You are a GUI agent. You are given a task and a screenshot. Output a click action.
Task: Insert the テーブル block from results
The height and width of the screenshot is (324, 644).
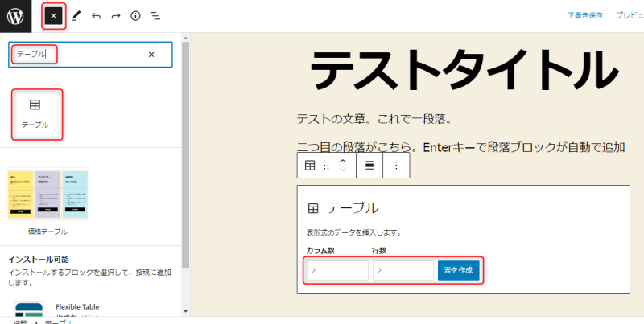click(35, 113)
